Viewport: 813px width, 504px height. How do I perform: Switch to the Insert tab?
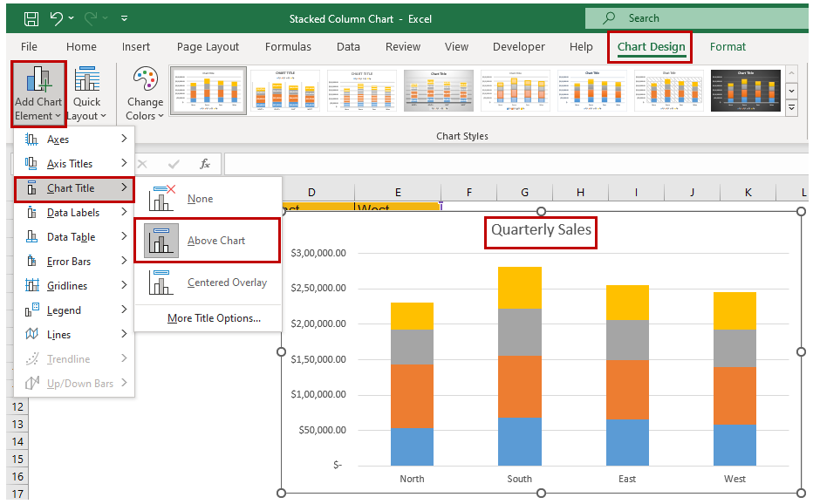click(136, 47)
